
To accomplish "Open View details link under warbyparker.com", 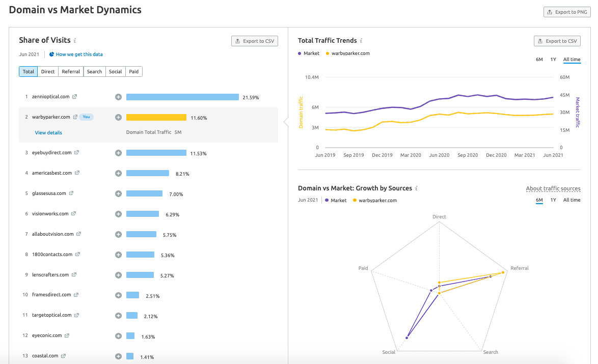I will click(48, 133).
